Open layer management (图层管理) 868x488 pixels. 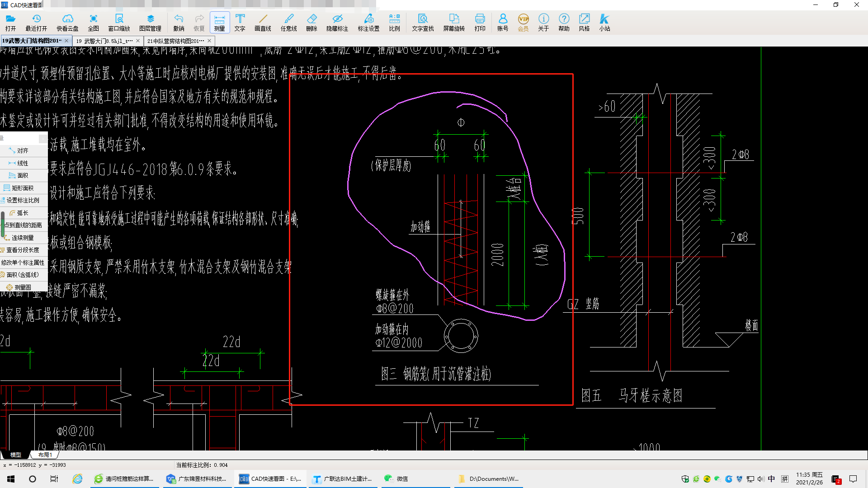tap(150, 22)
